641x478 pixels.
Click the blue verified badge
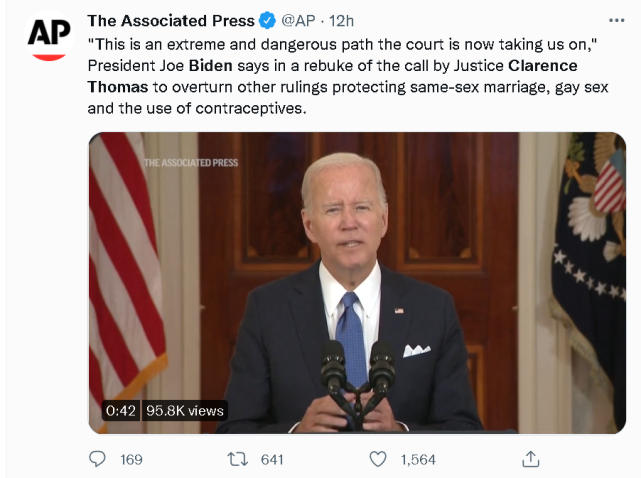(x=269, y=20)
